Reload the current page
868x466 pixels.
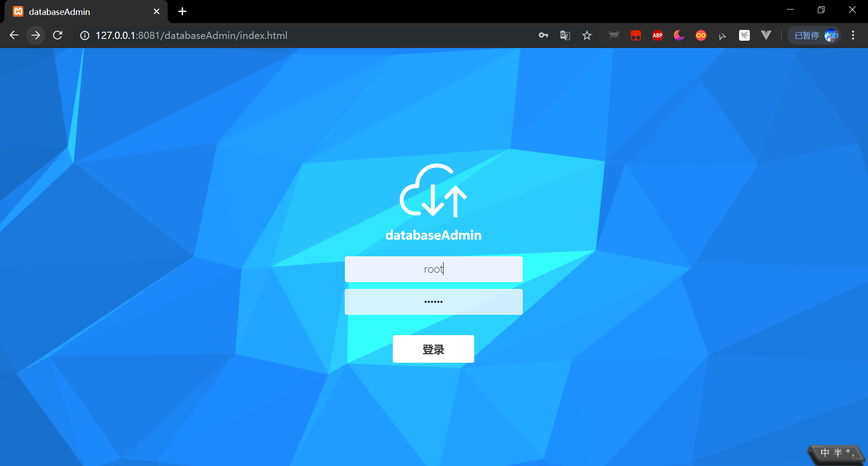tap(57, 35)
